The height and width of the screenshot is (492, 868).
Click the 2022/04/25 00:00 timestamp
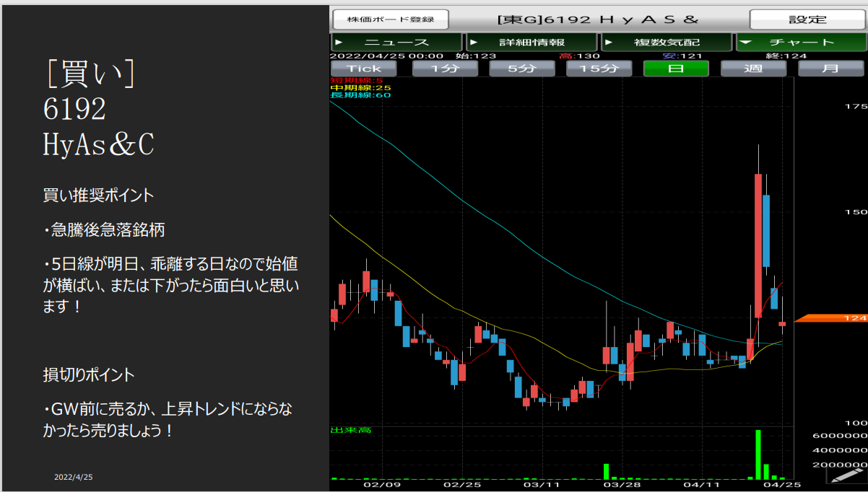[386, 56]
